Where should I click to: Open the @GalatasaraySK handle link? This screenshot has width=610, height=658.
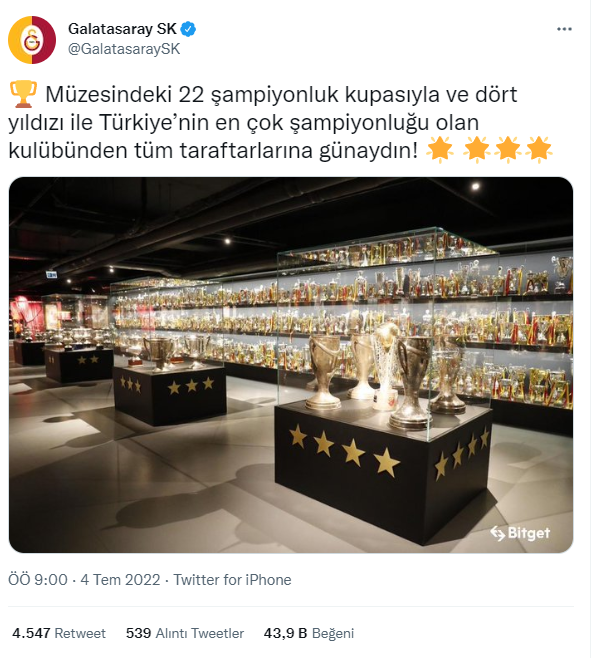point(124,49)
